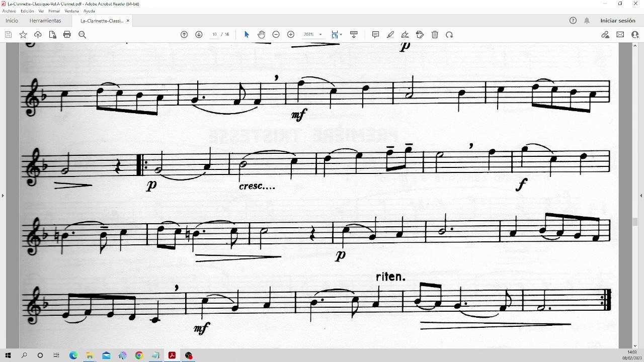This screenshot has width=644, height=362.
Task: Zoom out with minus button
Action: [x=276, y=35]
